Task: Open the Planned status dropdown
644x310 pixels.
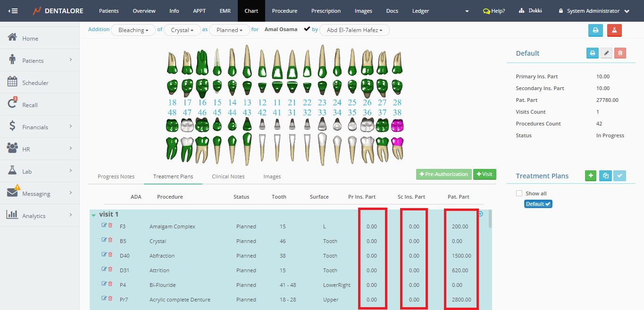Action: click(x=229, y=30)
